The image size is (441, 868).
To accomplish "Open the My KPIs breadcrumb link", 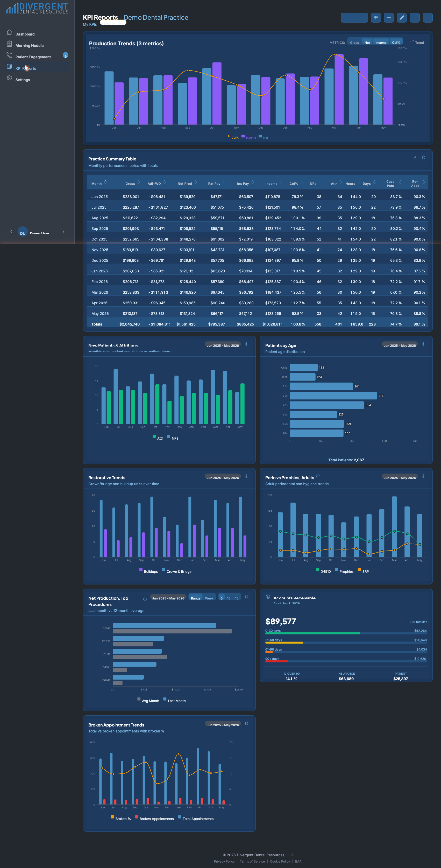I will coord(90,24).
